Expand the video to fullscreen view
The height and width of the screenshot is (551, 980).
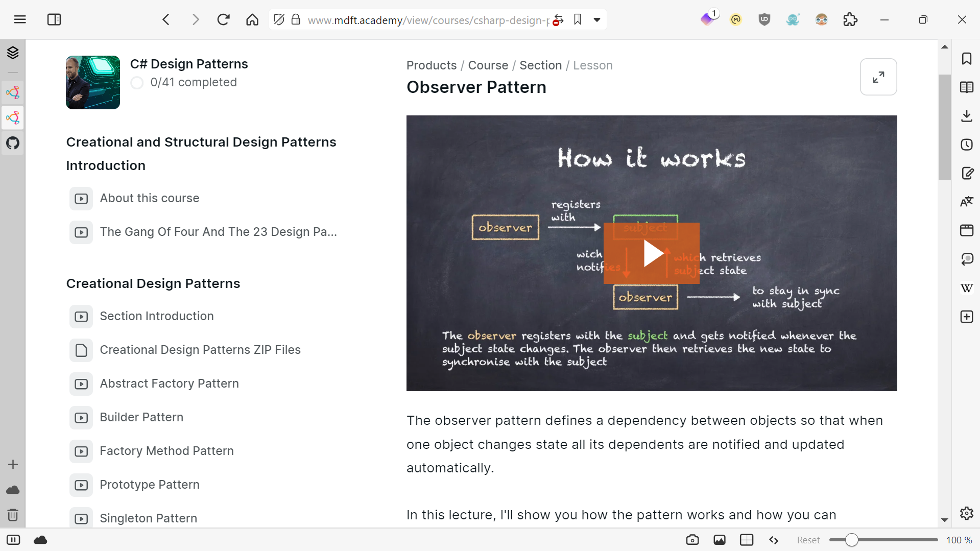point(878,77)
